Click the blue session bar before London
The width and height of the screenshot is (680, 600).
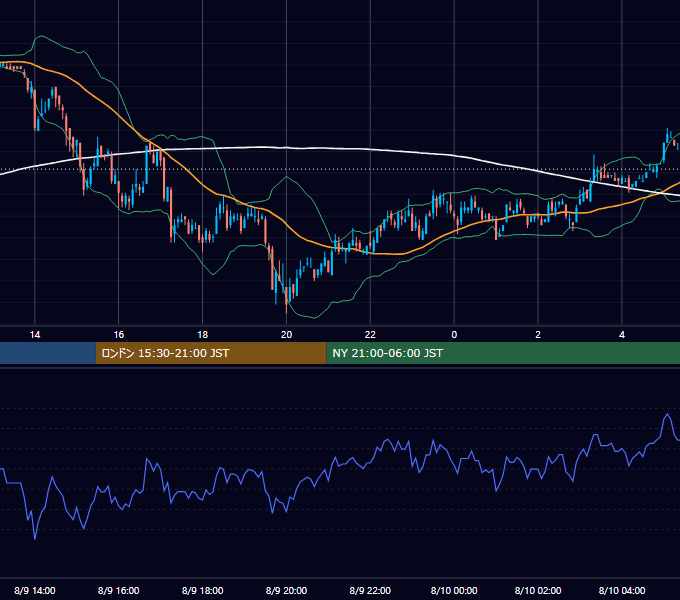[48, 353]
